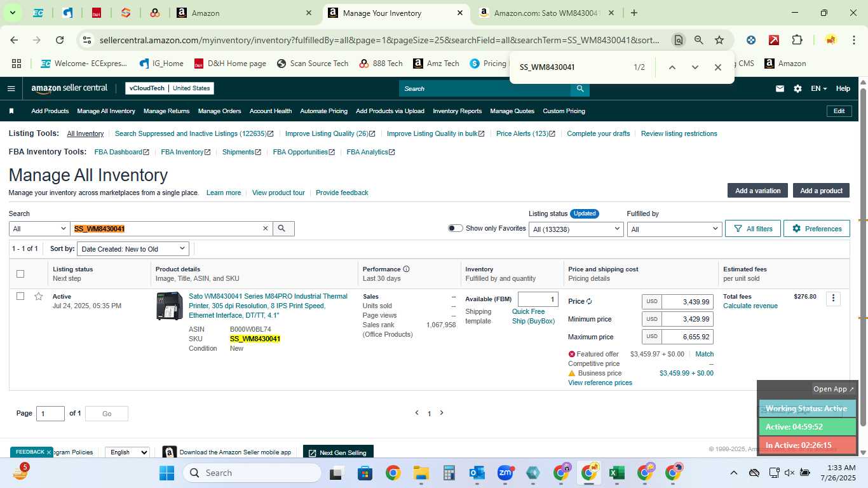The height and width of the screenshot is (488, 868).
Task: Open Calculator from the taskbar
Action: (449, 473)
